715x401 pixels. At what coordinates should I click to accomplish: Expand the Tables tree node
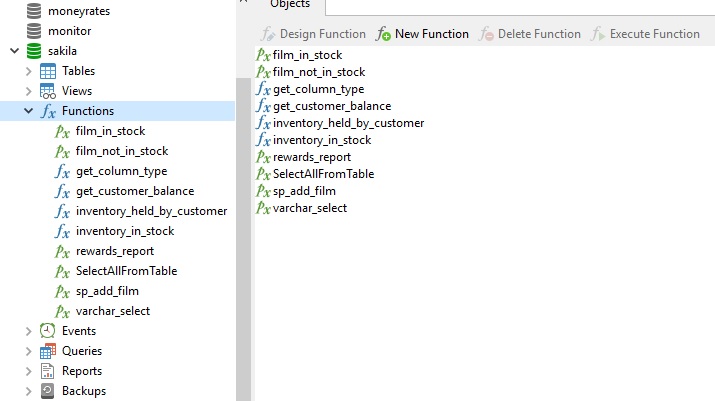point(28,71)
